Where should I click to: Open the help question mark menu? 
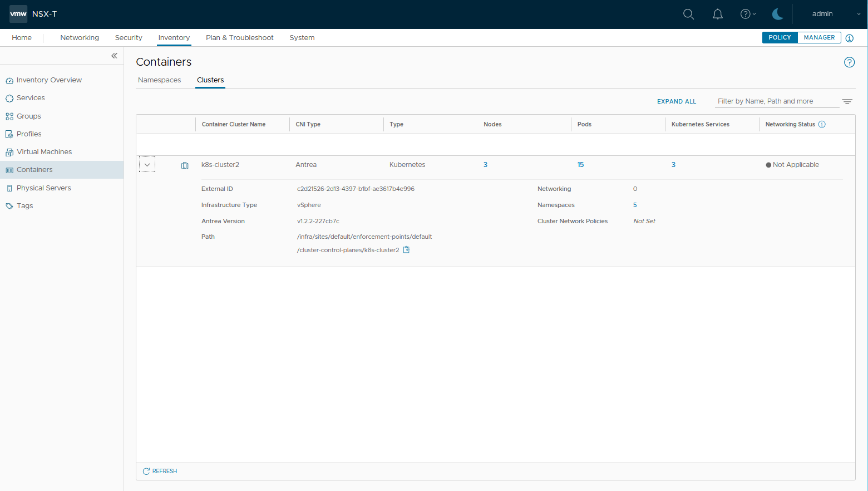748,14
